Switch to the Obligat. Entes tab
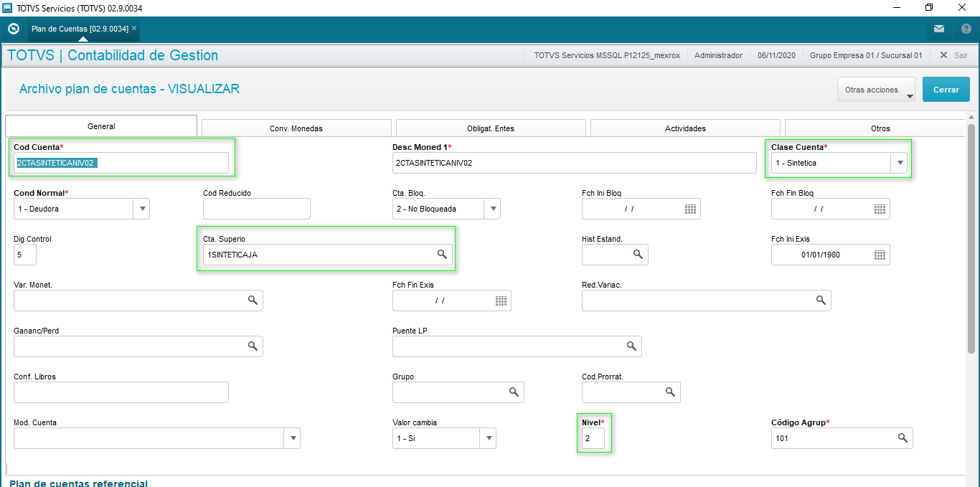The width and height of the screenshot is (980, 487). 491,128
